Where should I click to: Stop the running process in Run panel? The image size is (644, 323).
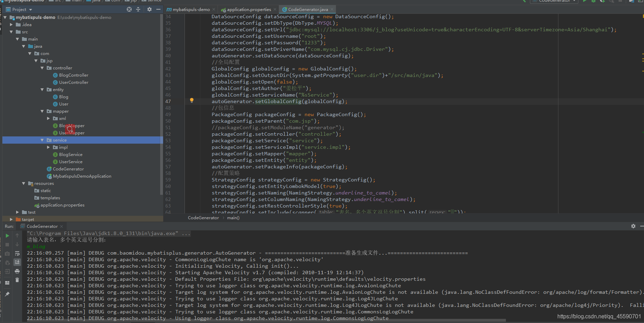[x=7, y=245]
